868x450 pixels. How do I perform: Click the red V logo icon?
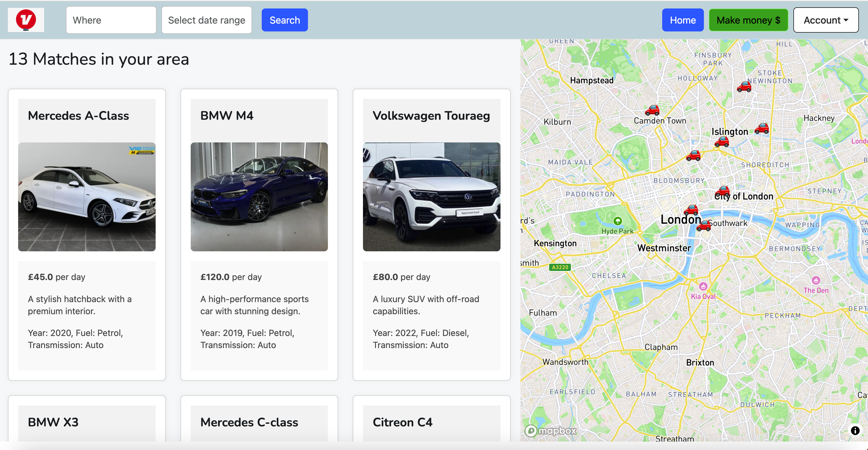[x=26, y=20]
